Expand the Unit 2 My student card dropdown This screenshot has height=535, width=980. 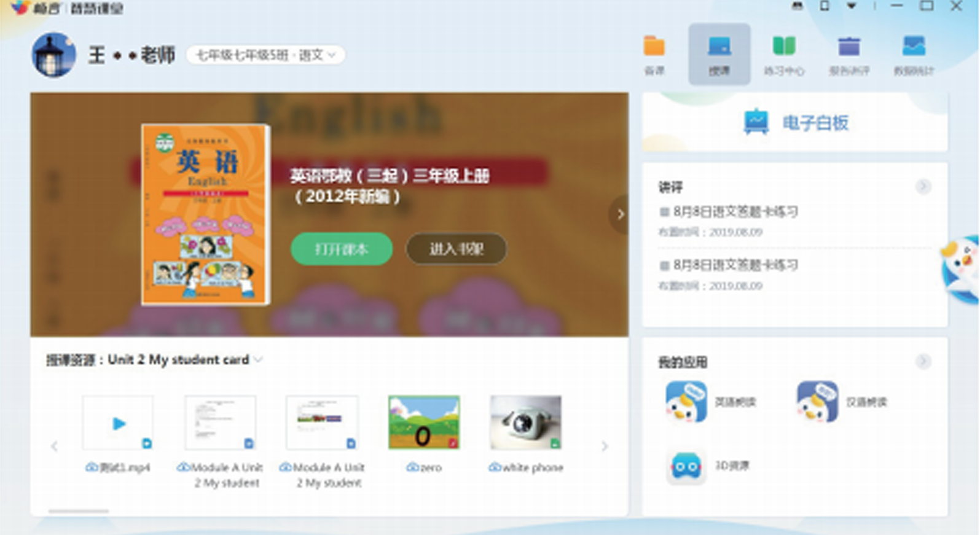pos(258,359)
